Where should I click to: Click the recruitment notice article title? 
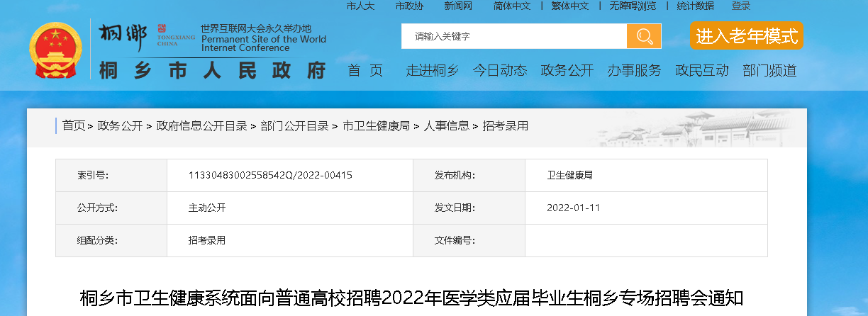(x=411, y=298)
